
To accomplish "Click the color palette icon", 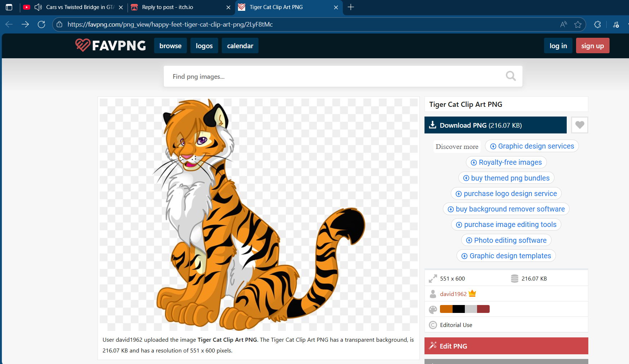I will click(433, 309).
